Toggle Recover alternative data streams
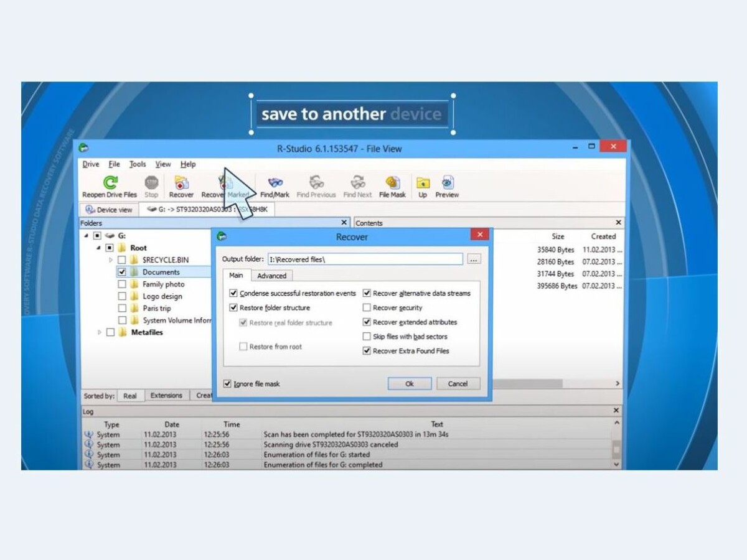The height and width of the screenshot is (560, 747). [x=367, y=293]
